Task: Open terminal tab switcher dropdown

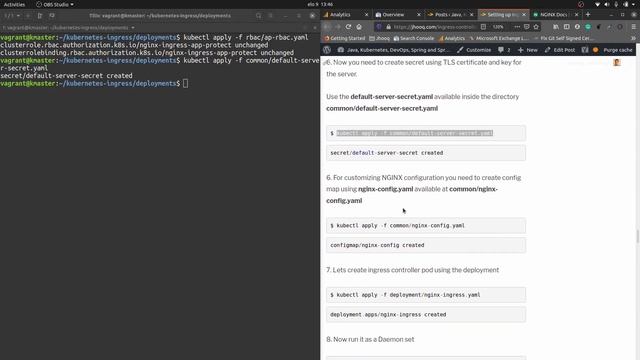Action: click(x=12, y=16)
